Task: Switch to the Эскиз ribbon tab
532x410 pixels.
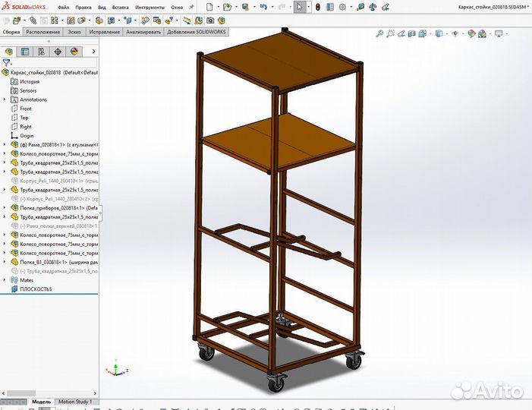Action: 74,33
